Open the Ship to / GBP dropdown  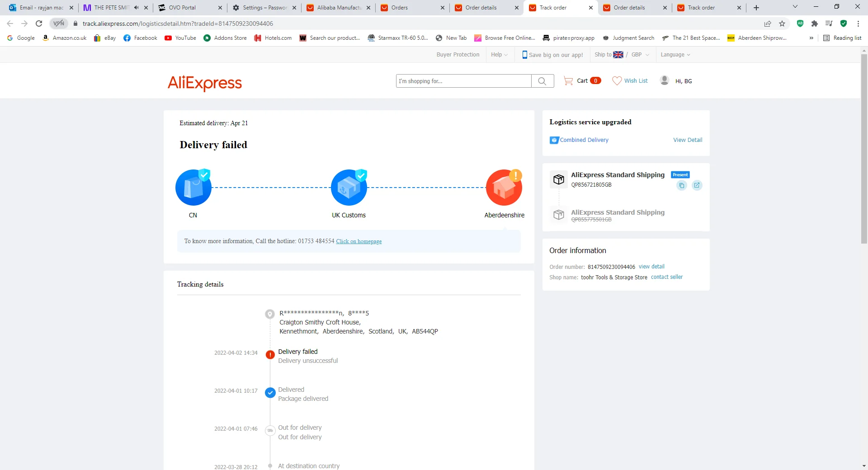622,55
